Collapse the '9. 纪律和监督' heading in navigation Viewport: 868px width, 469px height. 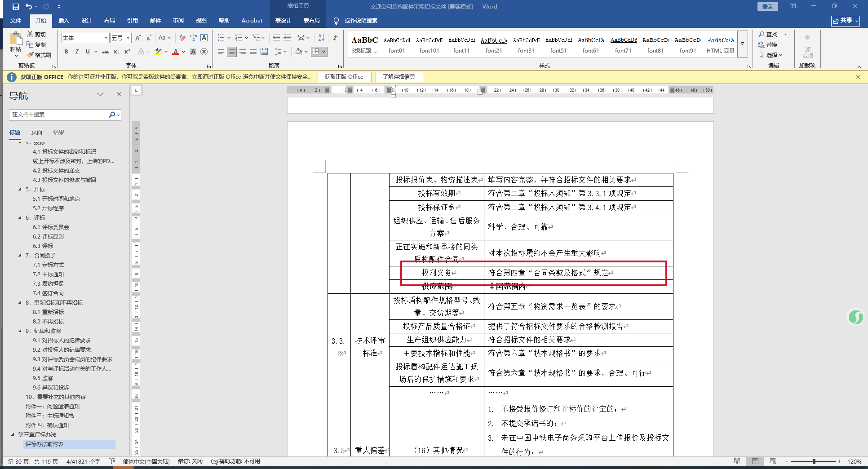(x=20, y=331)
